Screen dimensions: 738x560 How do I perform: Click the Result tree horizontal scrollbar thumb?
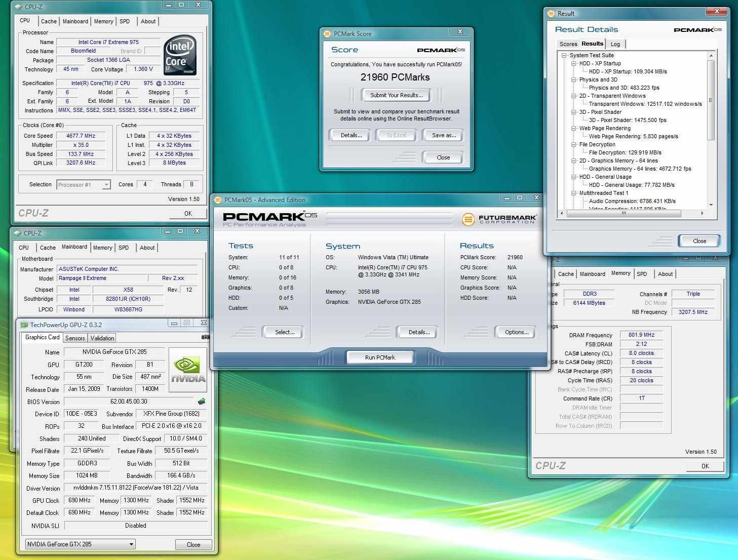(624, 213)
